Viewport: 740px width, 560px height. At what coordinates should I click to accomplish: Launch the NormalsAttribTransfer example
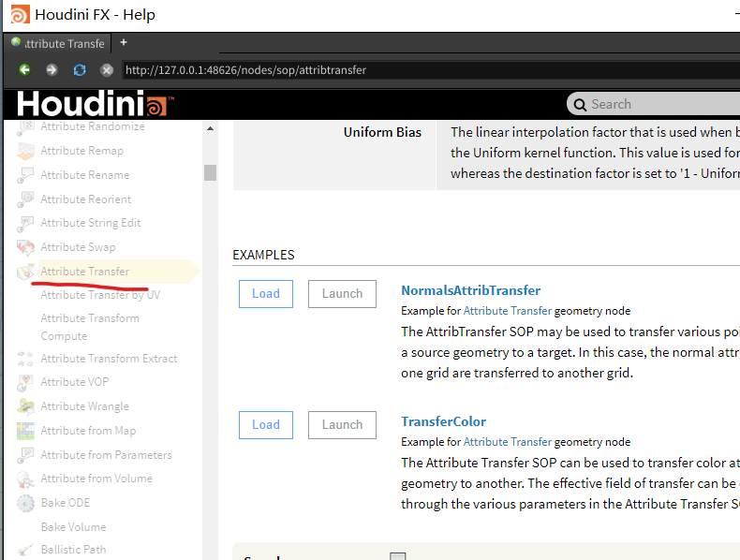pyautogui.click(x=342, y=294)
